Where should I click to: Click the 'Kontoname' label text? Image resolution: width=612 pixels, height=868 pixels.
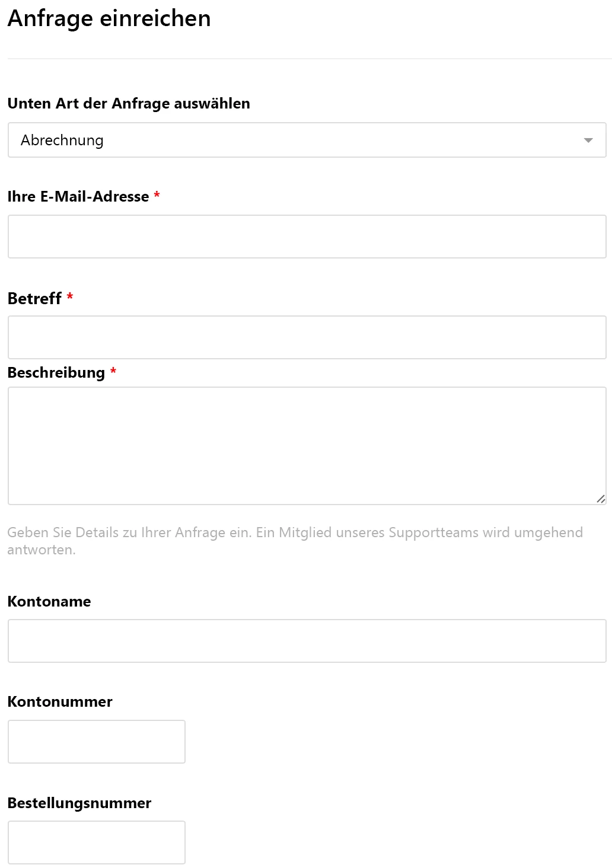pos(49,601)
